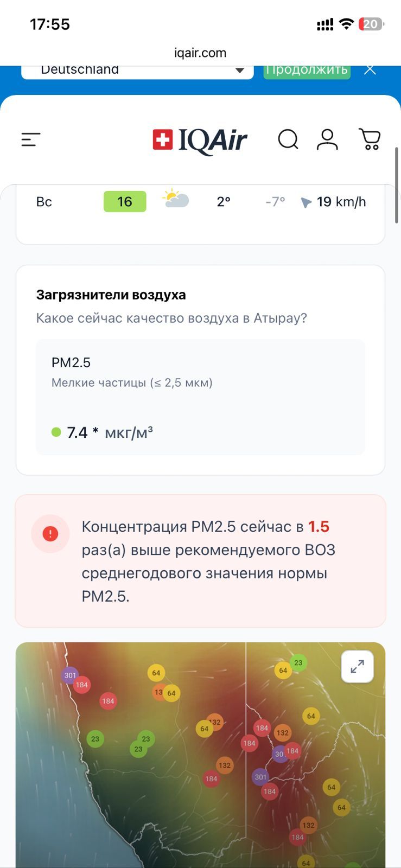Open the user account icon
401x868 pixels.
tap(327, 140)
